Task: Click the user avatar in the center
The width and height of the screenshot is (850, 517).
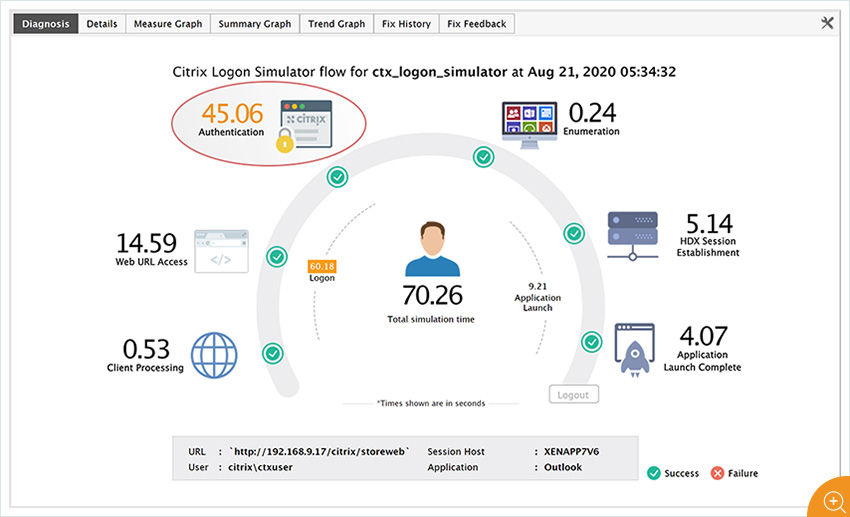Action: (x=432, y=249)
